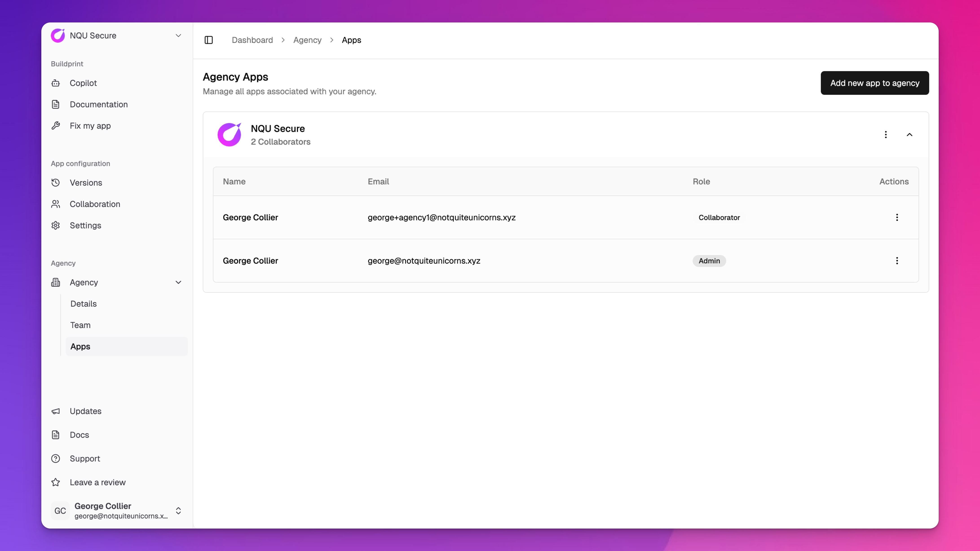980x551 pixels.
Task: Click the Role column header
Action: 701,181
